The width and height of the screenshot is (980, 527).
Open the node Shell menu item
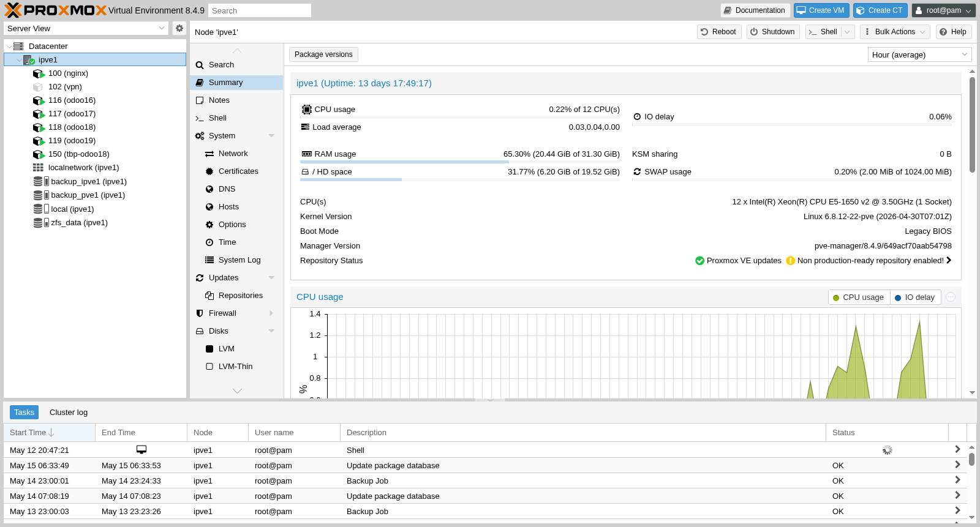(x=236, y=118)
